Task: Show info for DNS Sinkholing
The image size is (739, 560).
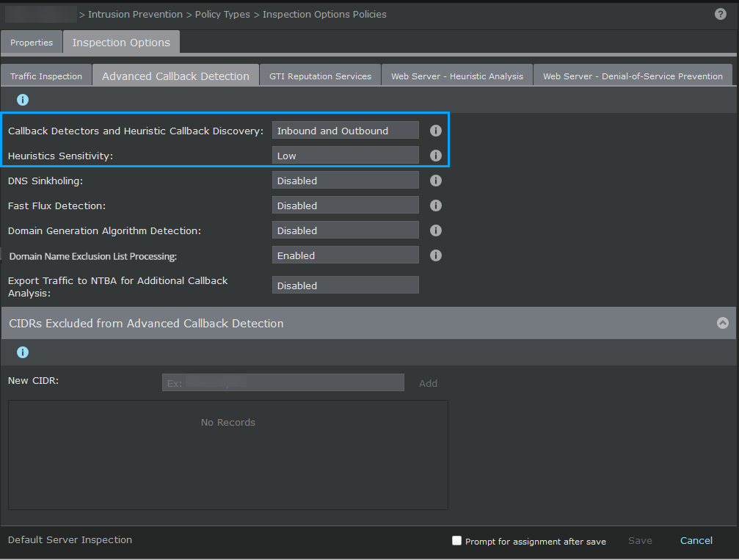Action: (435, 181)
